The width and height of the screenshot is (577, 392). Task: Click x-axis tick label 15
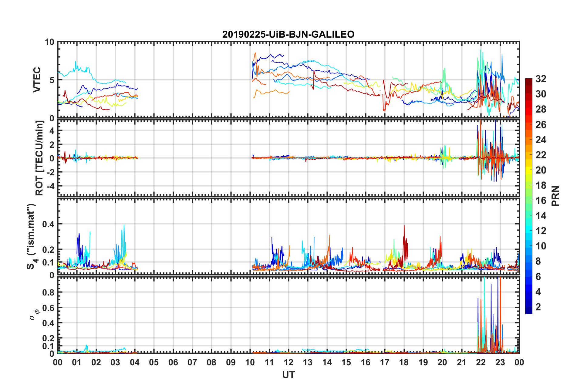tap(346, 362)
